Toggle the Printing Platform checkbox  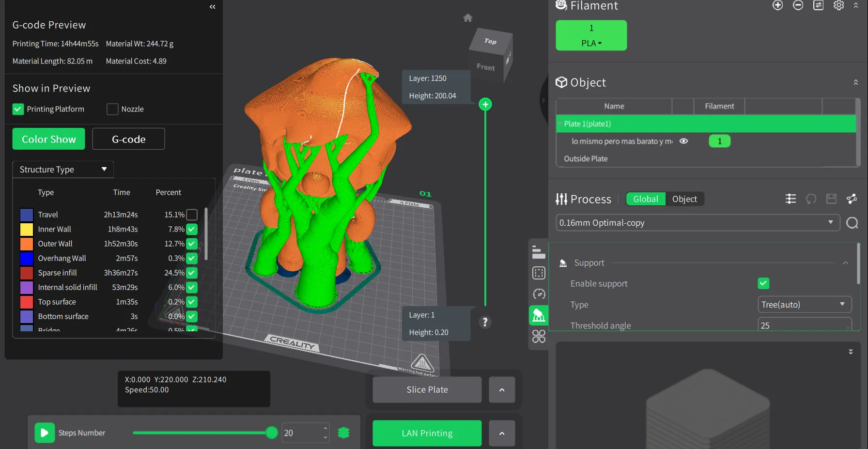(x=18, y=109)
